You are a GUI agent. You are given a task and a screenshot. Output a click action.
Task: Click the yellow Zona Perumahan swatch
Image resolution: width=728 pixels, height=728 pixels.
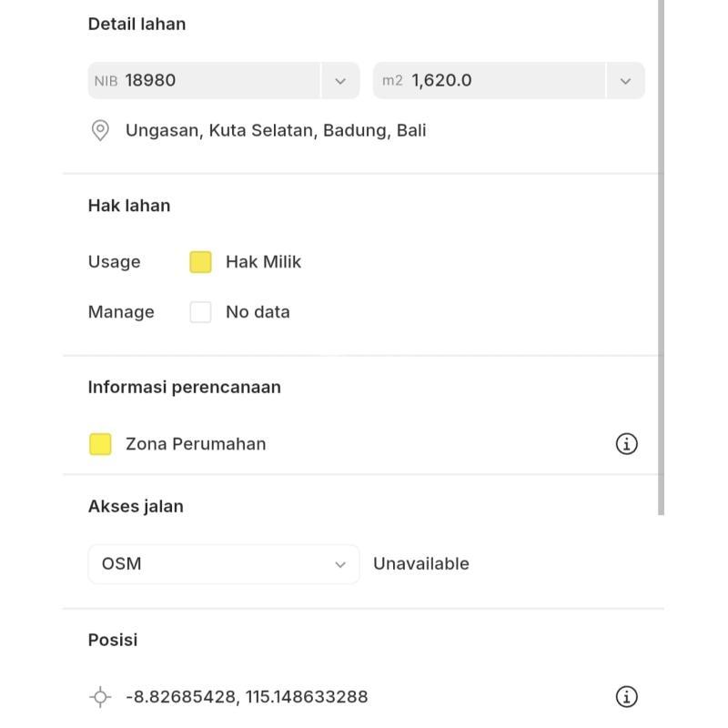[x=100, y=444]
